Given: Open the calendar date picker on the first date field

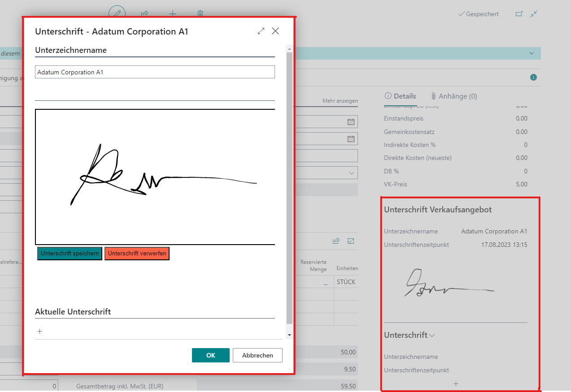Looking at the screenshot, I should point(351,121).
